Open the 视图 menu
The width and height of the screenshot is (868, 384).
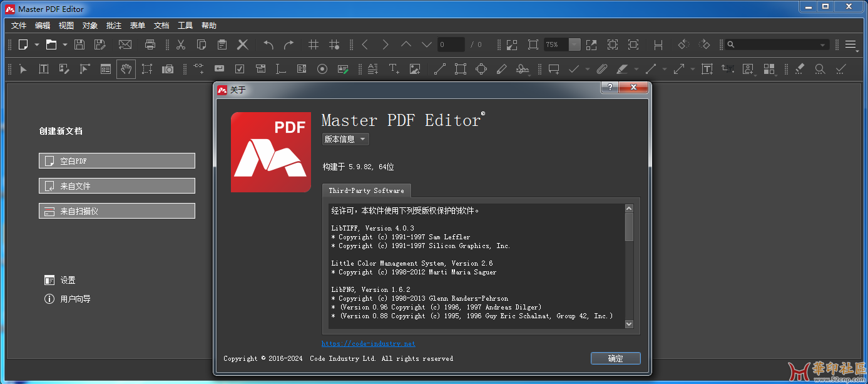click(x=66, y=26)
